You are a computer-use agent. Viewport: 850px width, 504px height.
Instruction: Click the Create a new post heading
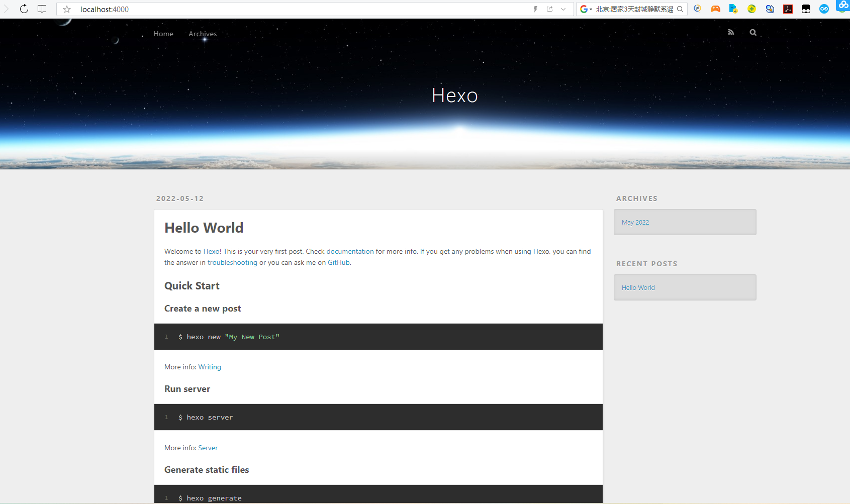[x=203, y=309]
